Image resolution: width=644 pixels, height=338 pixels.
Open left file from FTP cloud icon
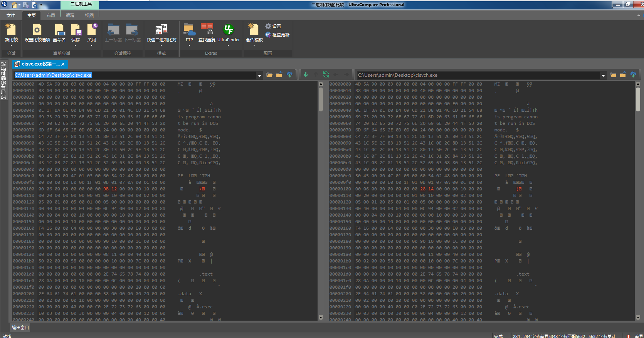289,75
